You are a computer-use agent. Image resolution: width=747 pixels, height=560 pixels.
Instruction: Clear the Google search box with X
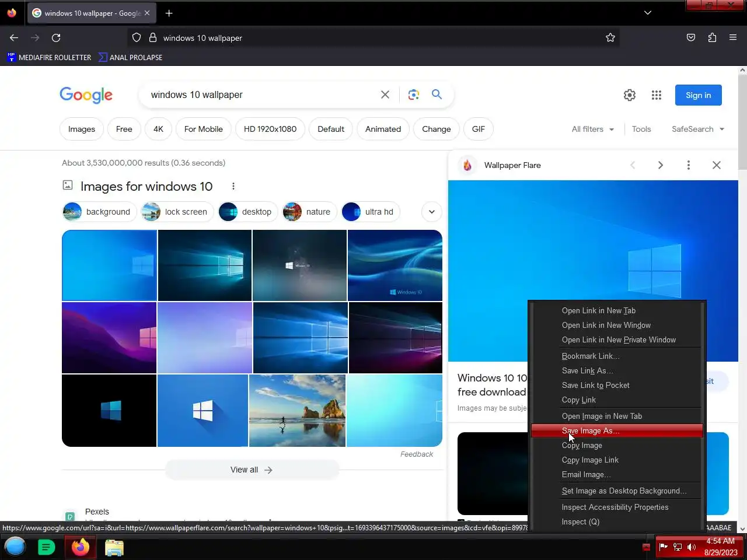[x=385, y=94]
